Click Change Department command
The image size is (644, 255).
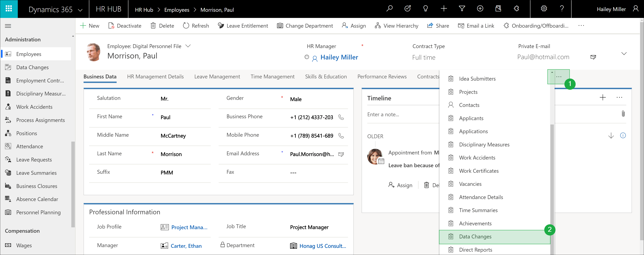coord(305,26)
